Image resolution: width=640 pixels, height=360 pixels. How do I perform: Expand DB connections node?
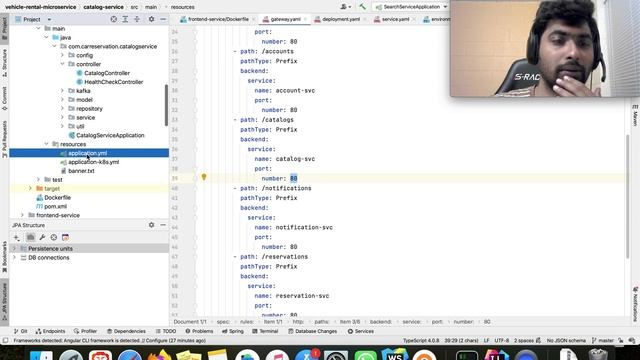[x=14, y=258]
